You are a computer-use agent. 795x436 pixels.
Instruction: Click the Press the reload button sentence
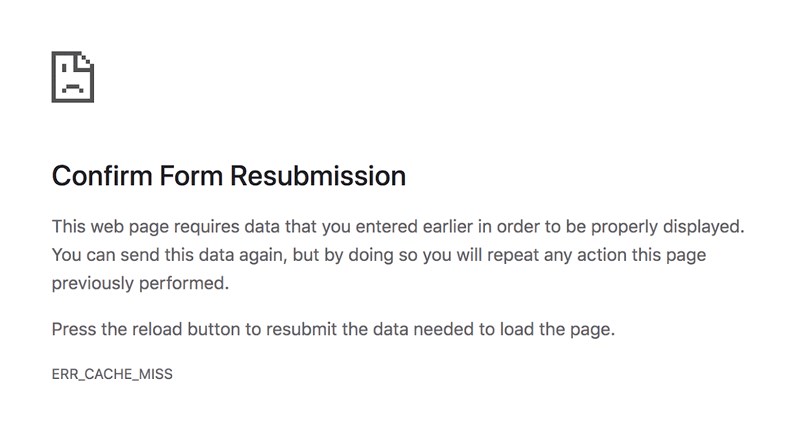(x=333, y=330)
